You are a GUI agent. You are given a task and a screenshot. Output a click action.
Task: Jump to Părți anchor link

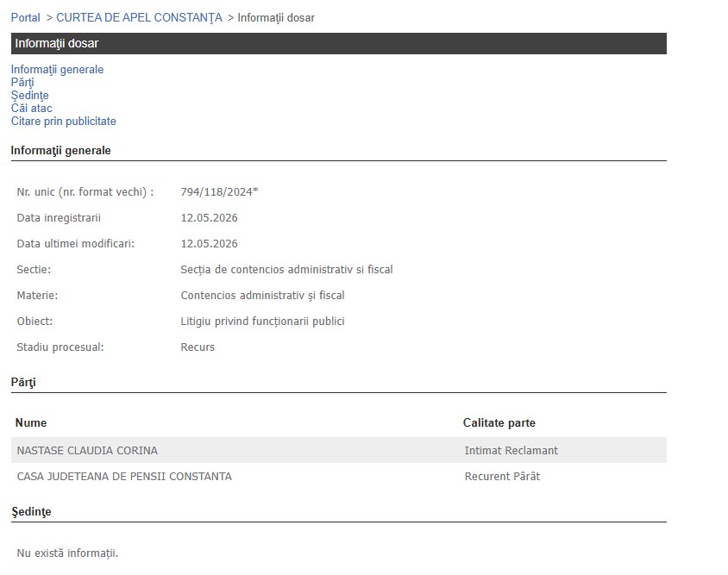coord(22,82)
